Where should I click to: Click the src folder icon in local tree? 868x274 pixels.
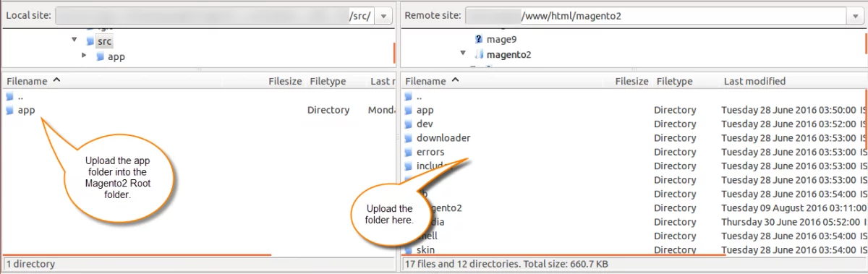pos(90,41)
